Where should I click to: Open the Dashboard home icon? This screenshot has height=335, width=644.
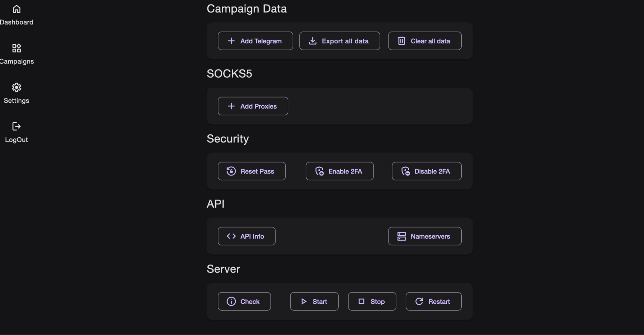click(16, 9)
